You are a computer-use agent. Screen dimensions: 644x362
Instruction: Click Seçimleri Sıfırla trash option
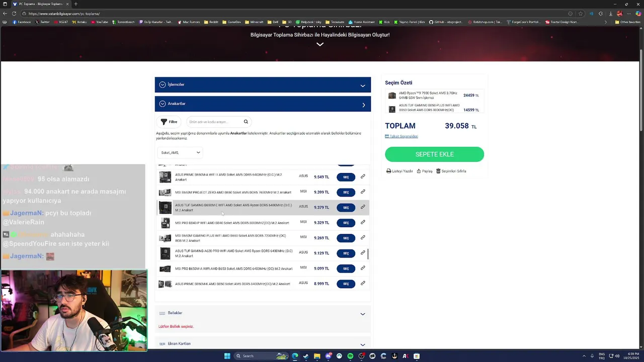pos(451,171)
